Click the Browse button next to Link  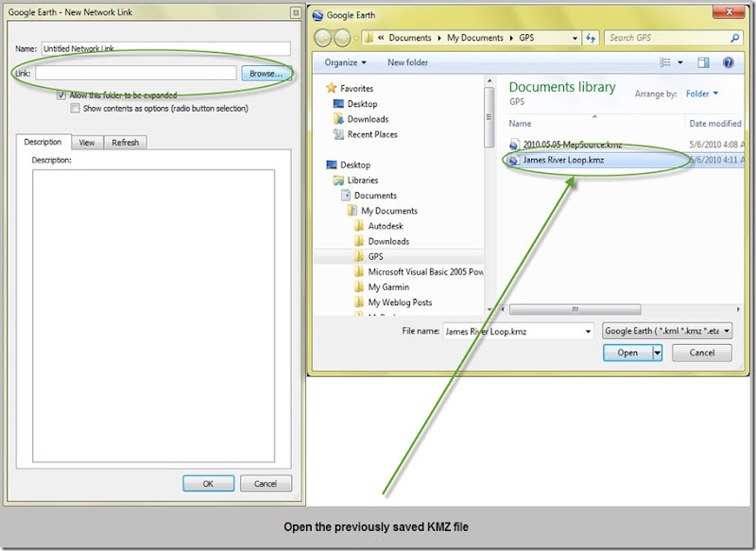tap(266, 74)
